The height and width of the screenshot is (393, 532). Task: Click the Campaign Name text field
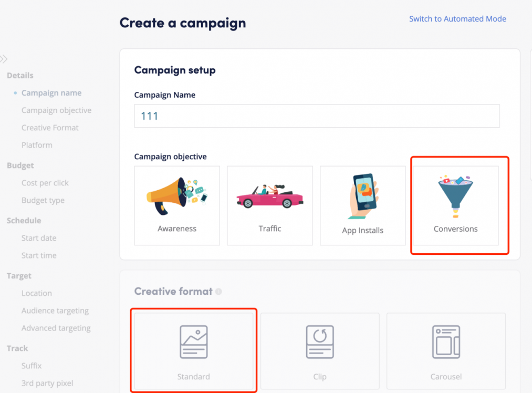click(317, 116)
